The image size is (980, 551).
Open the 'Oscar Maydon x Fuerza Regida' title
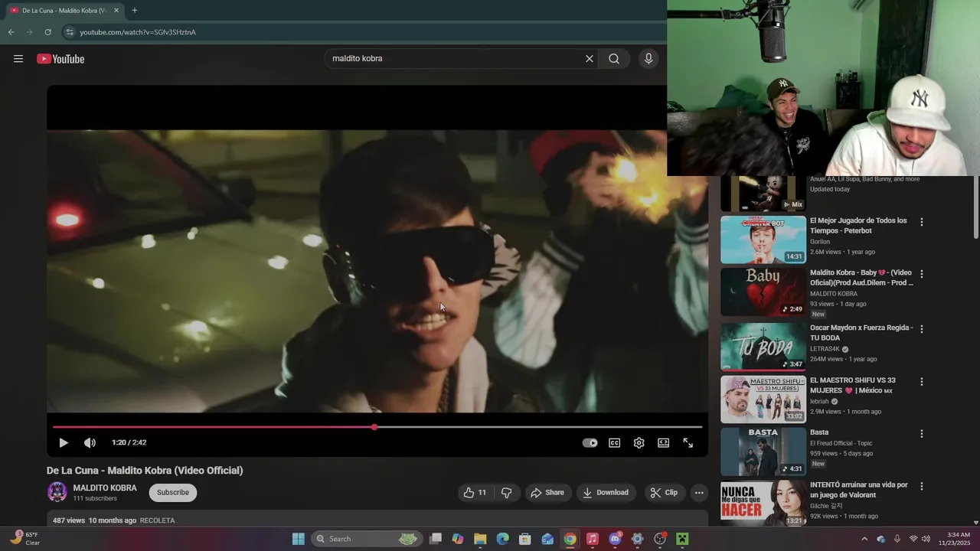[x=861, y=333]
